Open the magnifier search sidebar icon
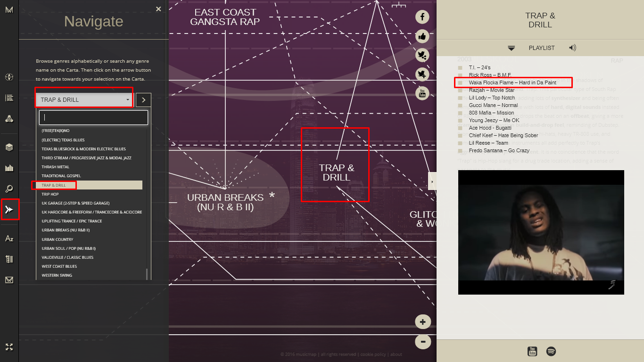 9,189
